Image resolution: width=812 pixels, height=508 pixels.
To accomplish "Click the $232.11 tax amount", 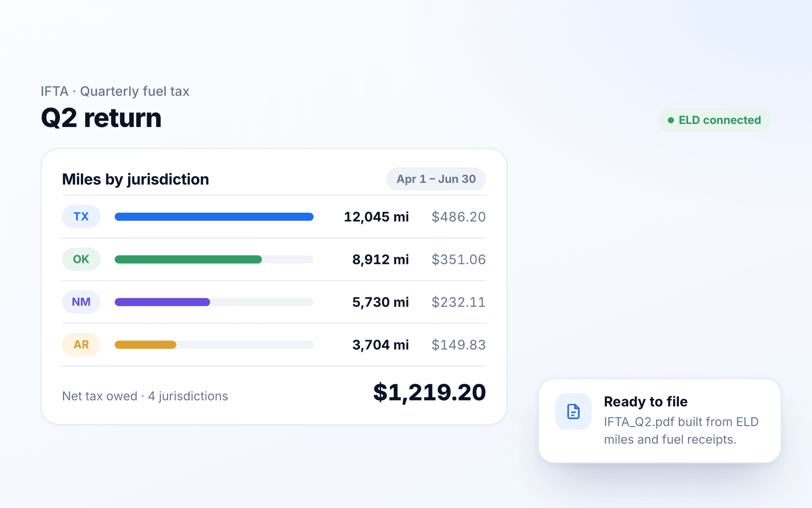I will (x=459, y=302).
